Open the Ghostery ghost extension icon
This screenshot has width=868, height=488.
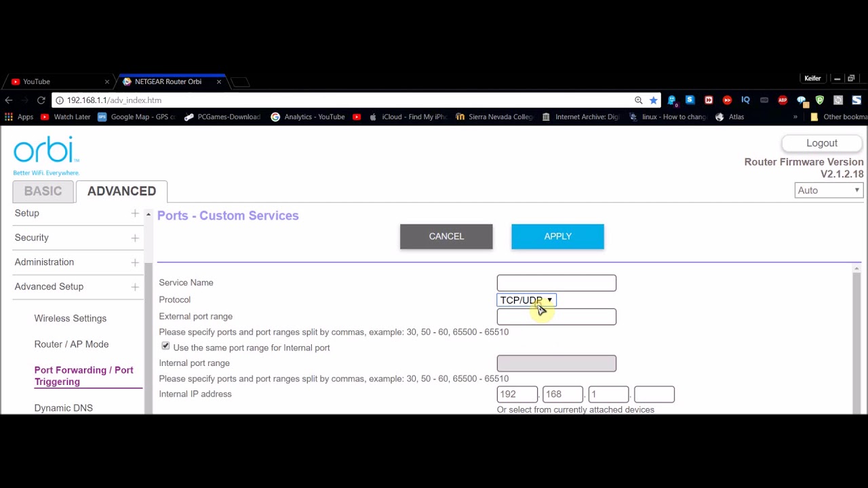672,100
